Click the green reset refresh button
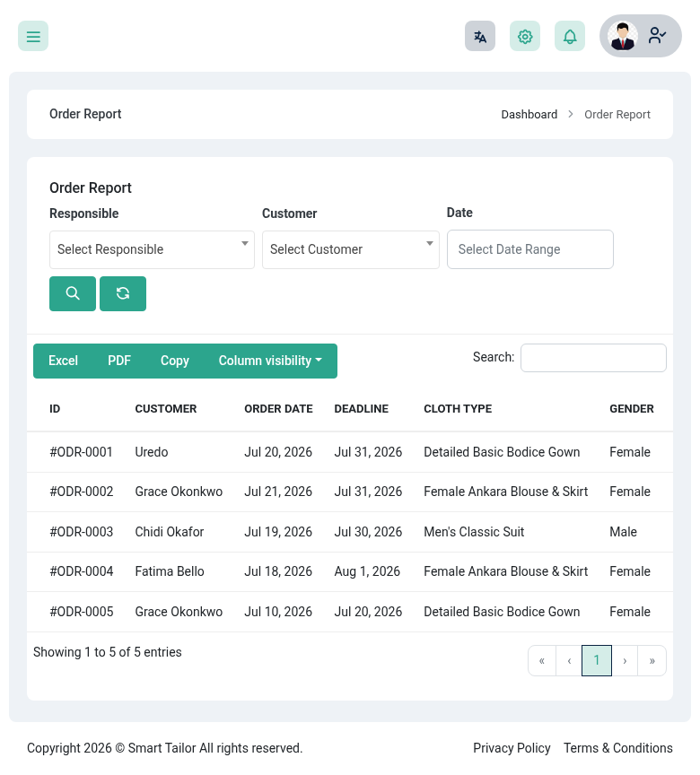 coord(123,293)
